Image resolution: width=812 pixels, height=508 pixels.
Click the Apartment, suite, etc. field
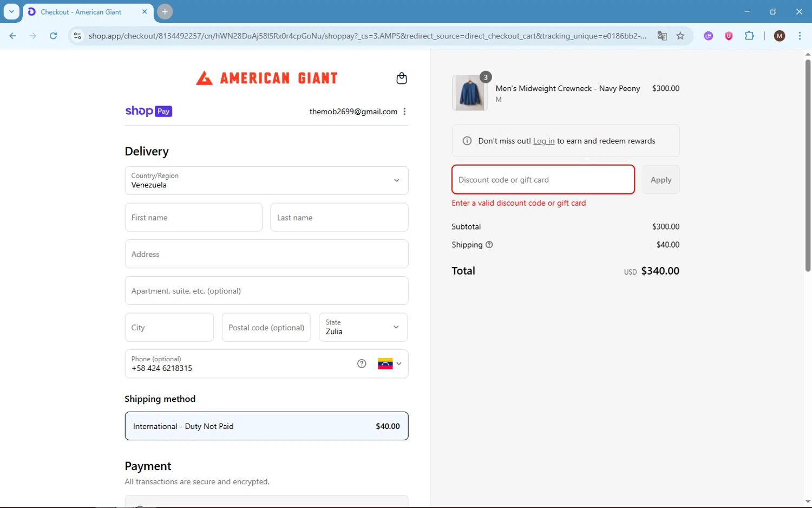pos(266,291)
